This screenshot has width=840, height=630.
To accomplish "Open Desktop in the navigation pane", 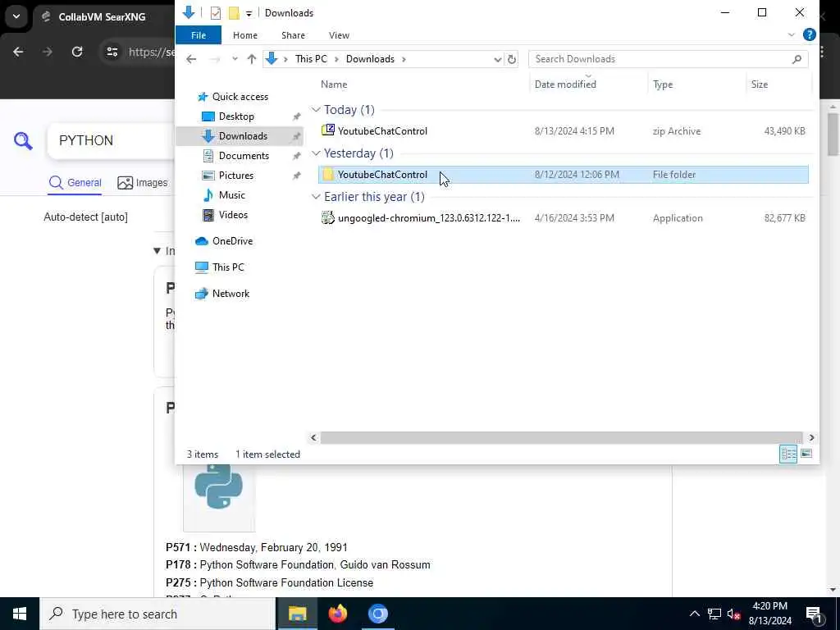I will (236, 116).
